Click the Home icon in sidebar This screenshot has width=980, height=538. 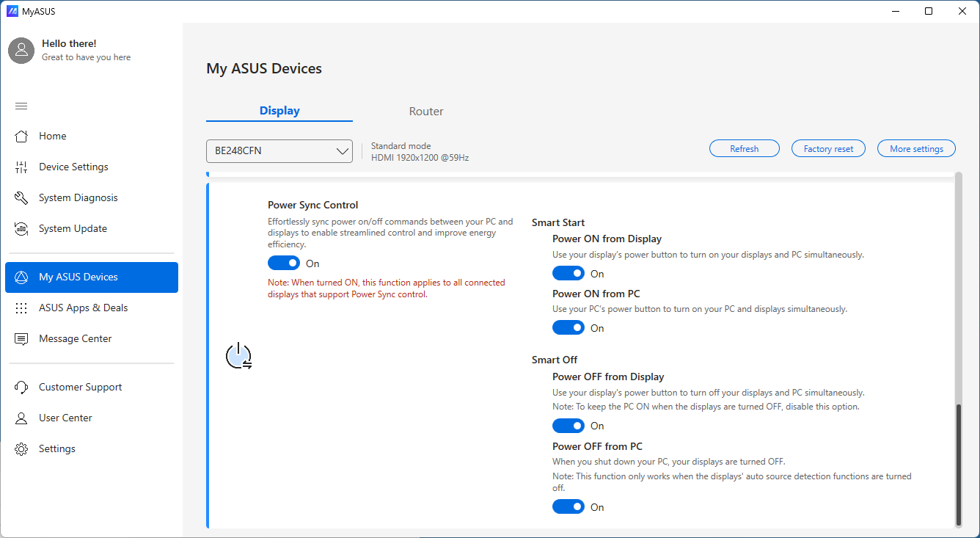pyautogui.click(x=21, y=136)
